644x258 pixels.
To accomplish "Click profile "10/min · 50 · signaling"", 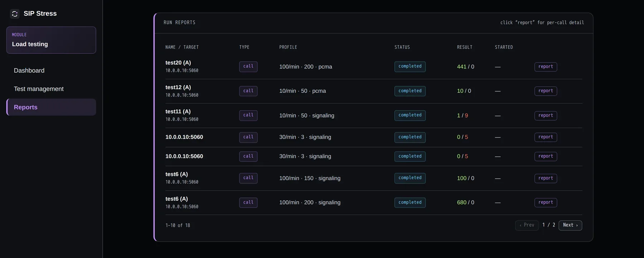I will [307, 115].
